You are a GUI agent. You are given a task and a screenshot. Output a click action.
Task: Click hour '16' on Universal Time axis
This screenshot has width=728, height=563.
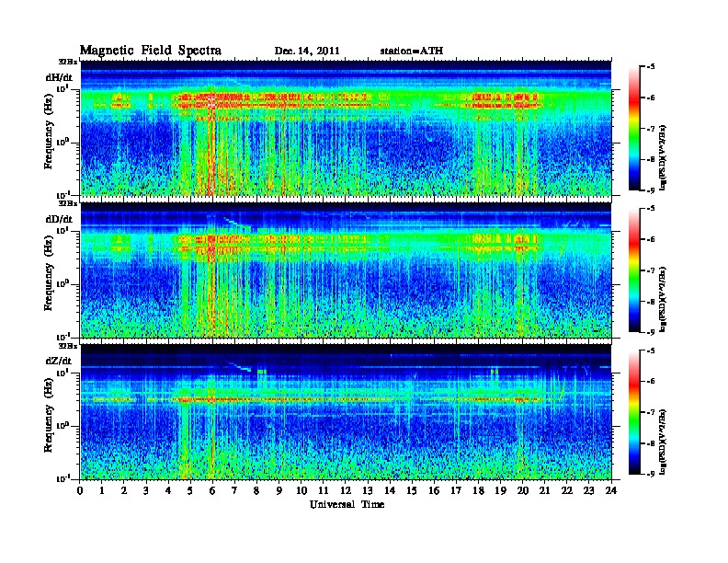pos(434,490)
